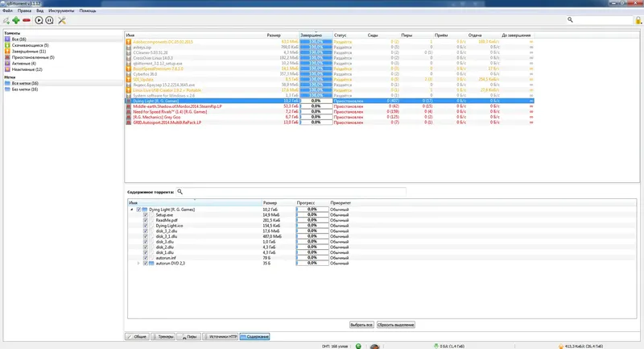Screen dimensions: 644x349
Task: Sort torrents by До завершения column header
Action: (x=516, y=35)
